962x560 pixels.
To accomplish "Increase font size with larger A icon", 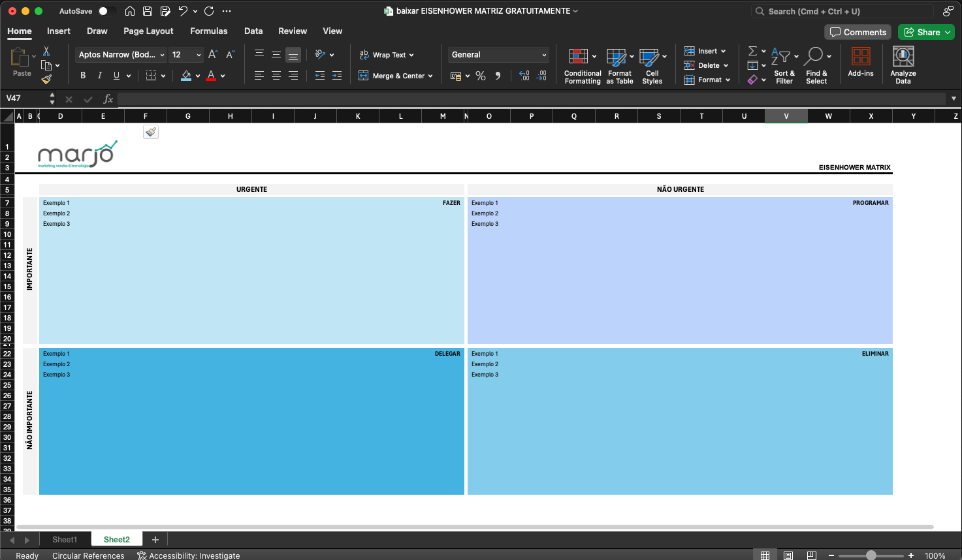I will [x=213, y=55].
